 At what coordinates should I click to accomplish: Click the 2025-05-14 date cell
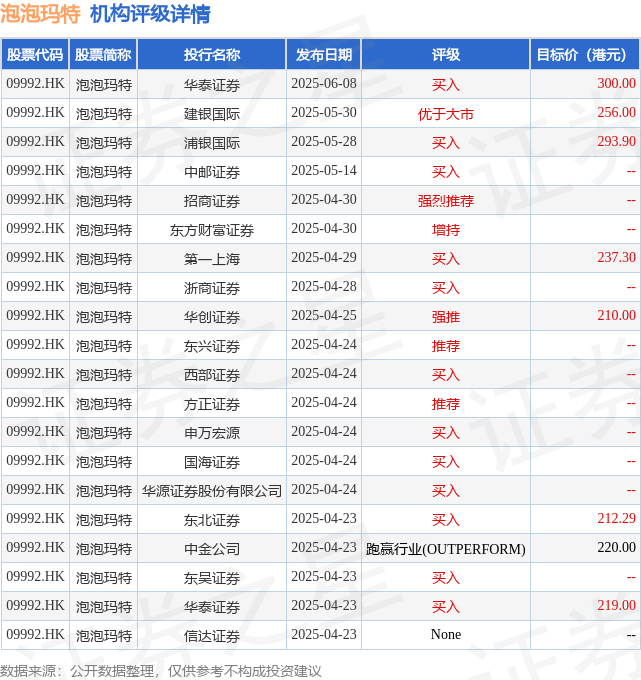324,171
